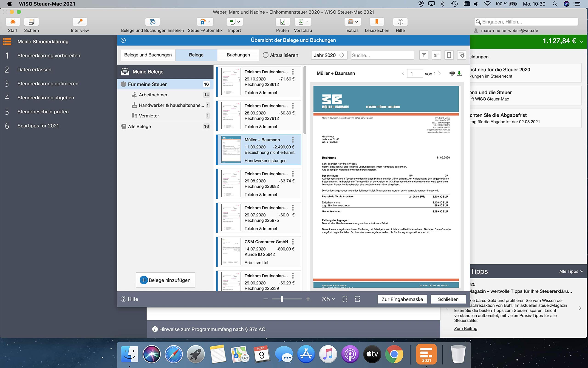Open Belege und Buchungen ansehen icon
Viewport: 588px width, 368px height.
(x=152, y=22)
